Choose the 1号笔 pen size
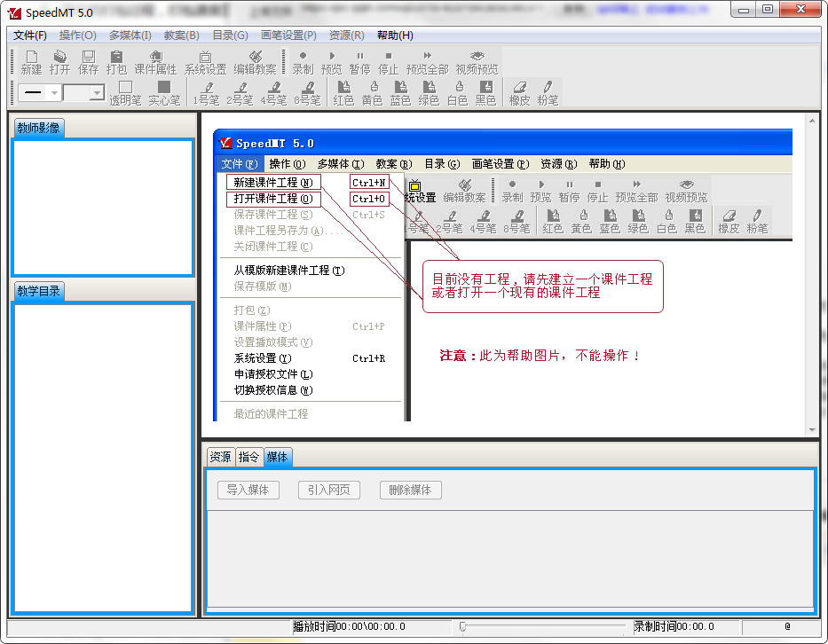The width and height of the screenshot is (828, 644). pyautogui.click(x=206, y=93)
